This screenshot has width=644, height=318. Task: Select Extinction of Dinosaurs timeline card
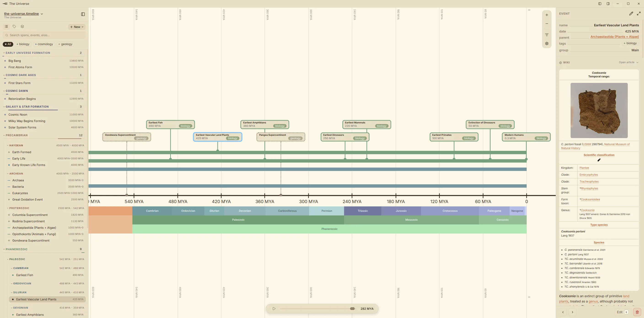pyautogui.click(x=490, y=125)
